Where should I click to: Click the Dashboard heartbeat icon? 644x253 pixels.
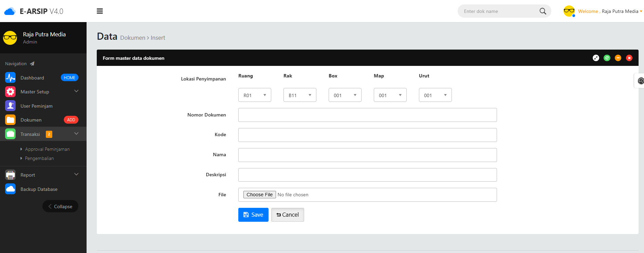[11, 78]
